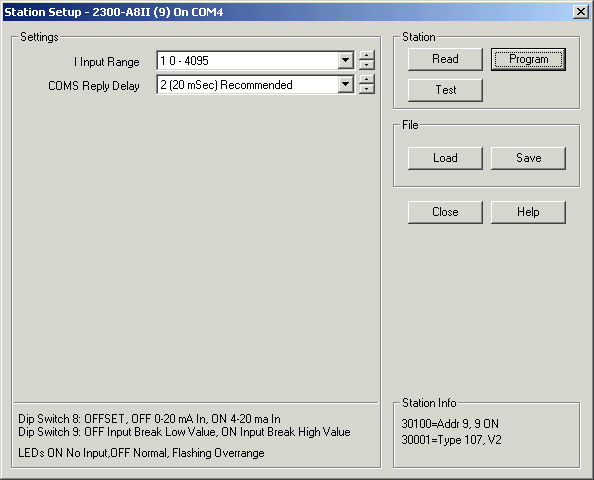Screen dimensions: 594x480
Task: Click the Read station button
Action: point(445,59)
